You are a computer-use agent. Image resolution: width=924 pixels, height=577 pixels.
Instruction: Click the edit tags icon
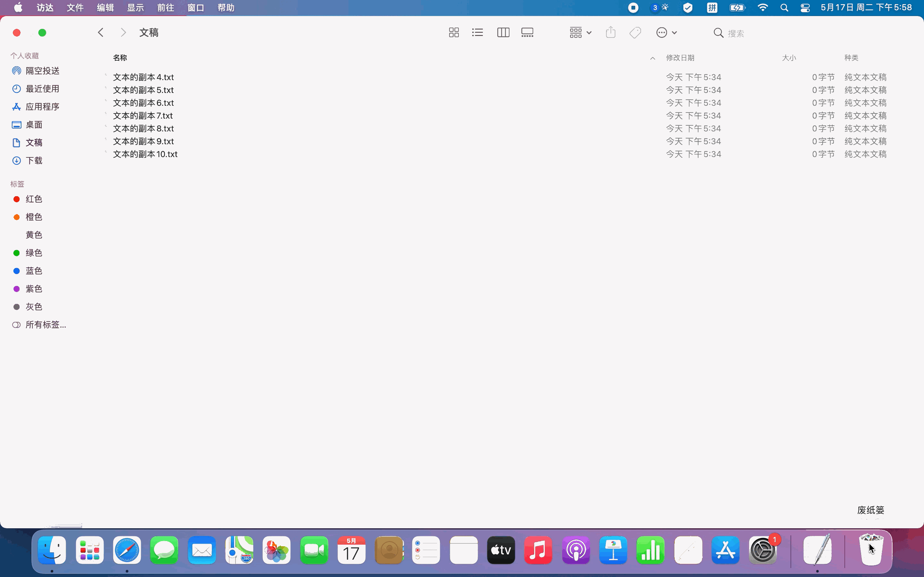pos(635,32)
